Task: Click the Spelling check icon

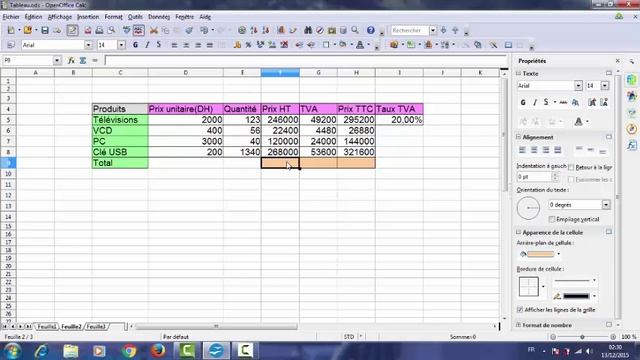Action: pyautogui.click(x=127, y=30)
